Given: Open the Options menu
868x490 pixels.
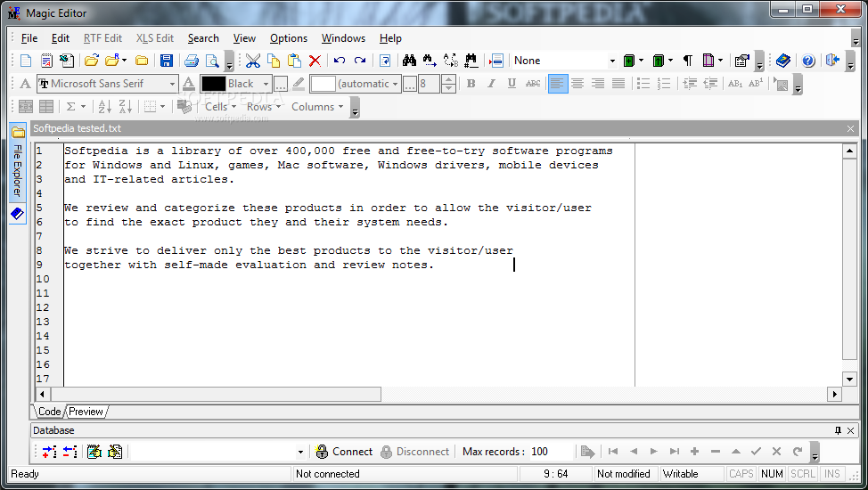Looking at the screenshot, I should pos(289,38).
